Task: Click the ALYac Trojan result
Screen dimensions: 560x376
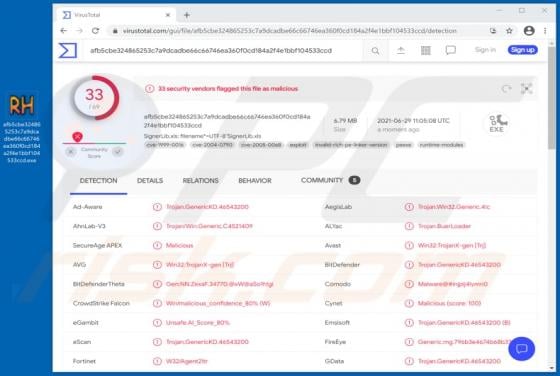Action: point(444,226)
